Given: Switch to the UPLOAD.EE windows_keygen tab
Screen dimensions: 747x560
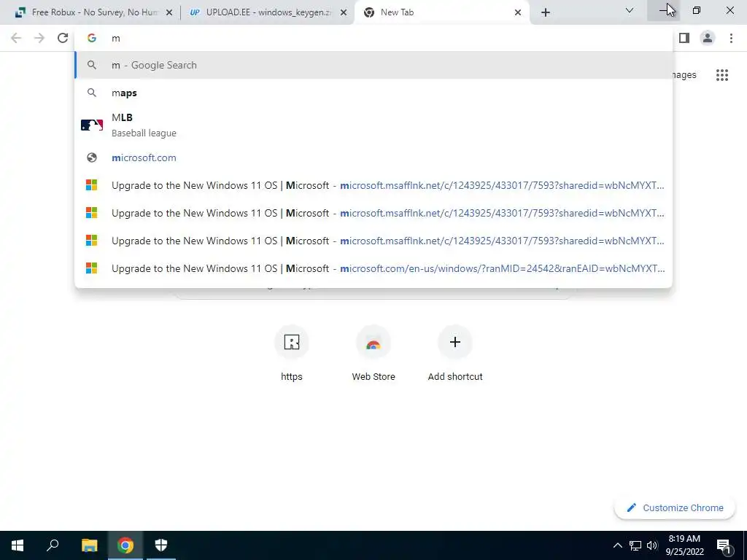Looking at the screenshot, I should pyautogui.click(x=267, y=12).
